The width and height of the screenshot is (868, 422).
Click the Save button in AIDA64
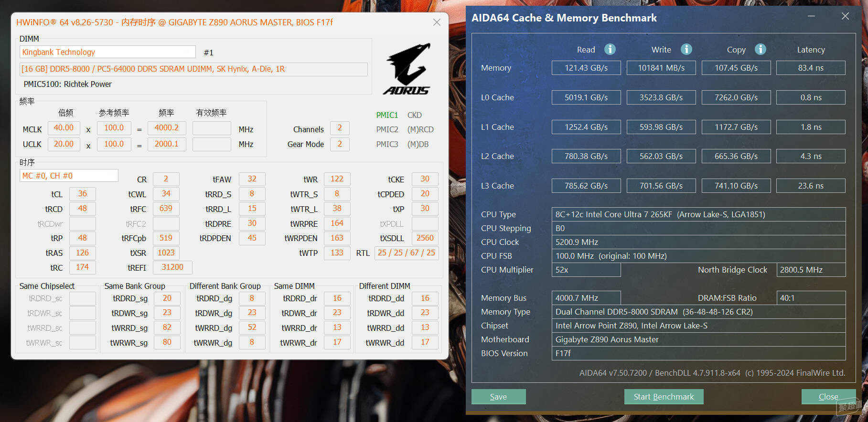[498, 397]
